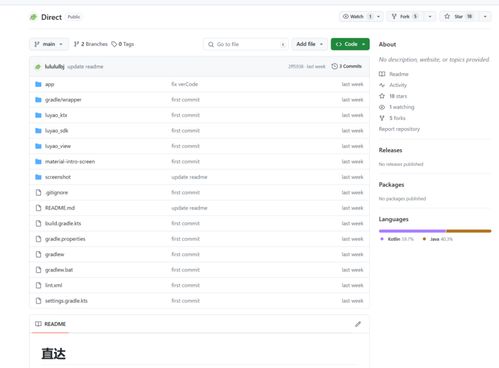
Task: Star the Direct repository
Action: [x=459, y=16]
